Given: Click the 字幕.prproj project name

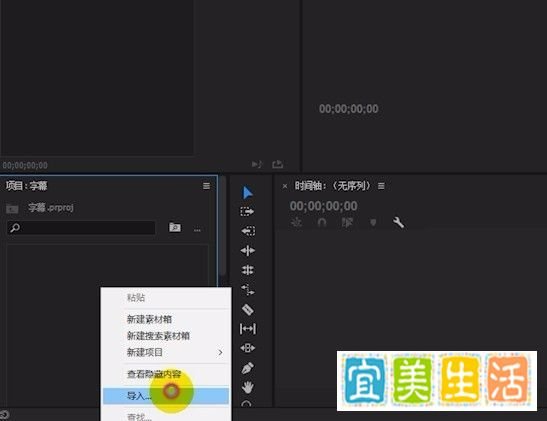Looking at the screenshot, I should pyautogui.click(x=51, y=208).
